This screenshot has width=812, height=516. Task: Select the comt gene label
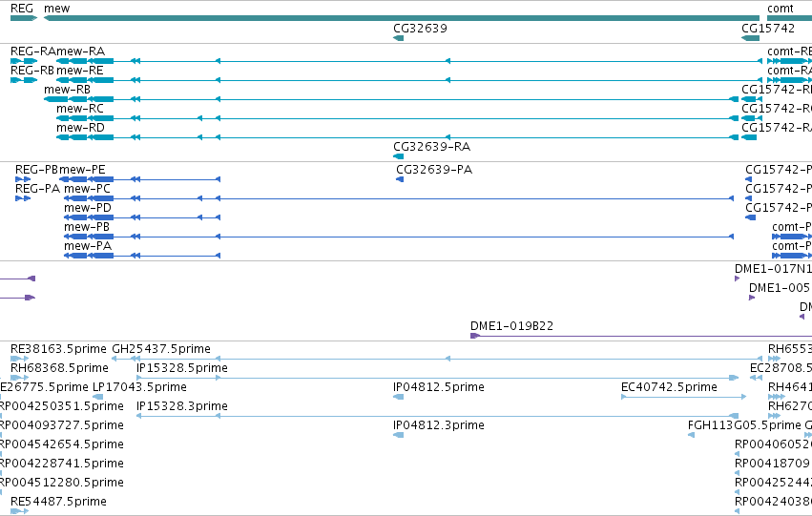coord(781,9)
